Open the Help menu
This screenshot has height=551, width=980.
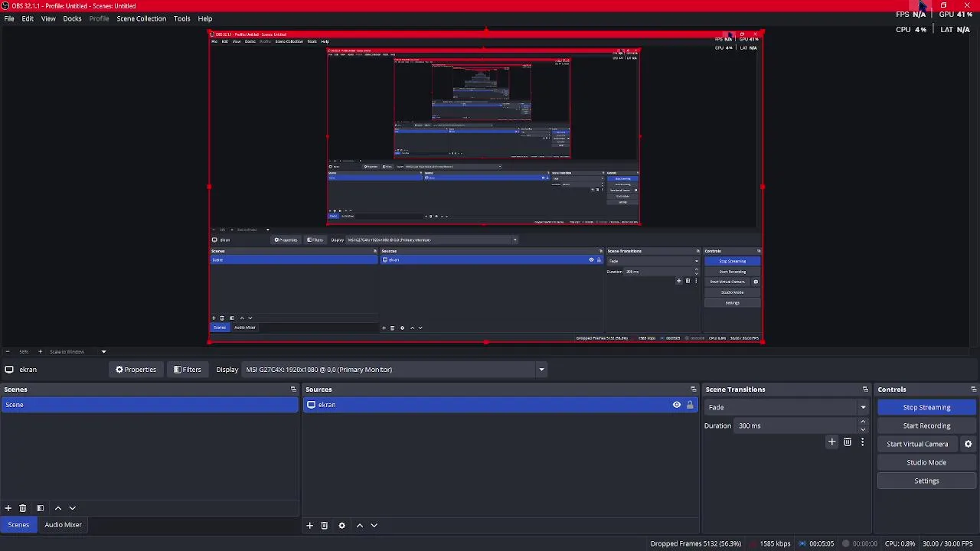coord(205,18)
